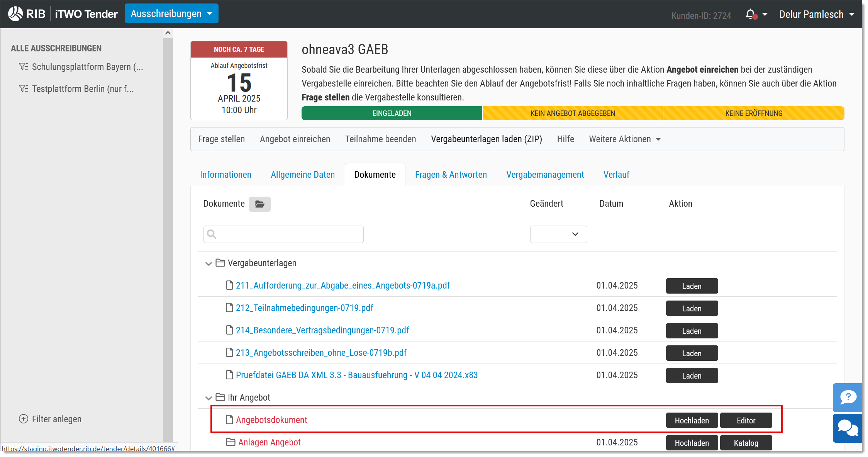Click the sidebar scroll up arrow
The image size is (868, 457).
[x=168, y=33]
